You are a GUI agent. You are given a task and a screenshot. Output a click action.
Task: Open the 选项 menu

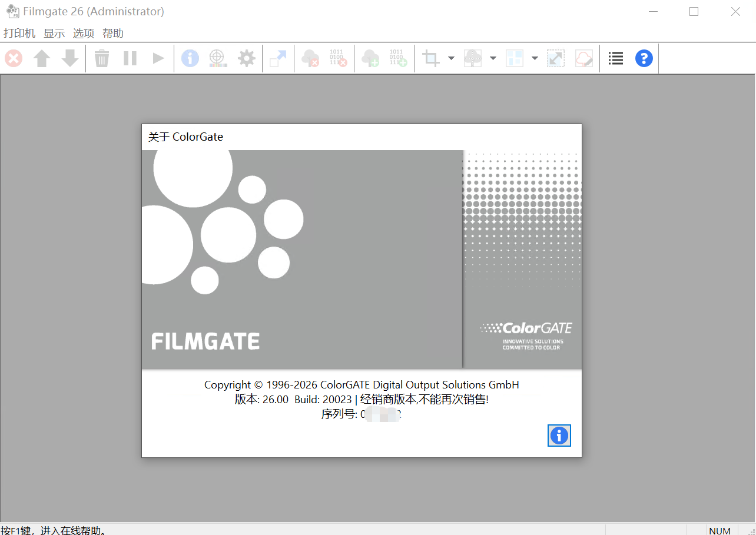coord(84,34)
